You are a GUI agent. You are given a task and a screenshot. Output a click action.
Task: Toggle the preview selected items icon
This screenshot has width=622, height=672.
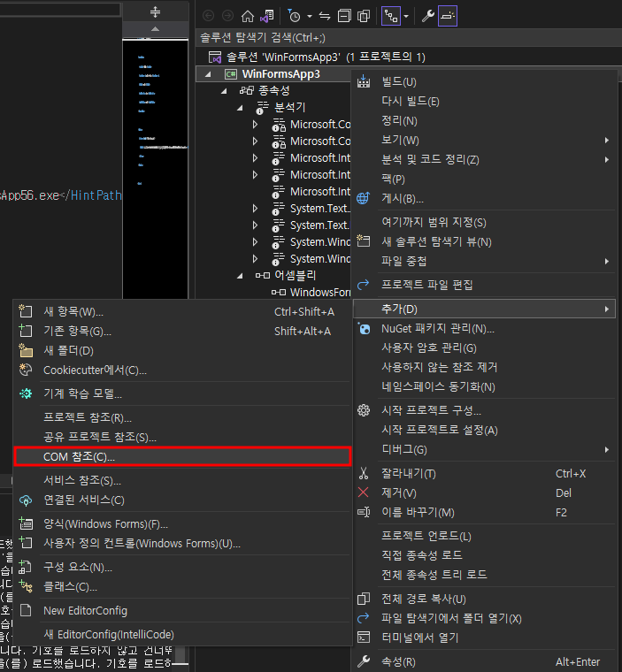(x=448, y=16)
